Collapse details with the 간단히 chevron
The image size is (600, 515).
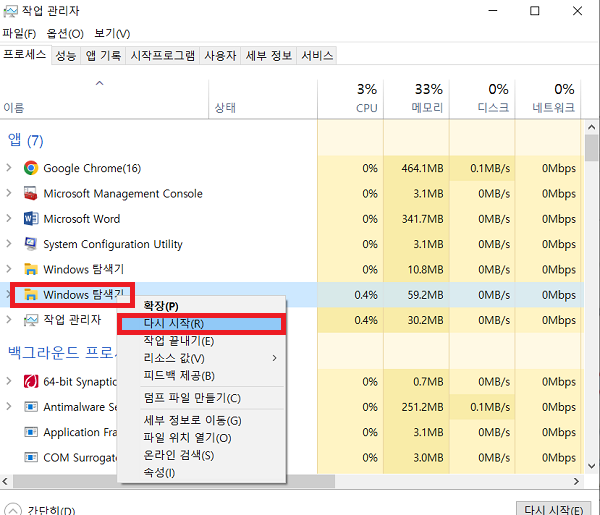(x=12, y=508)
